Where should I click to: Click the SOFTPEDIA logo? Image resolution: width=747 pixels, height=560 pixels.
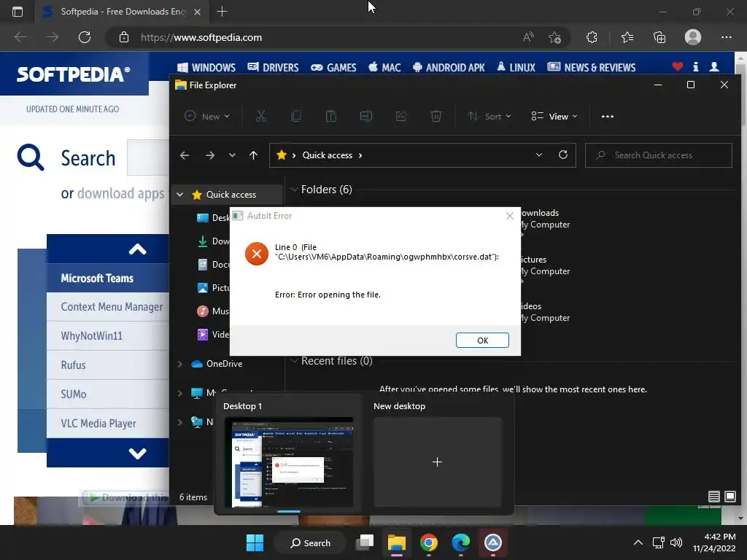coord(74,74)
